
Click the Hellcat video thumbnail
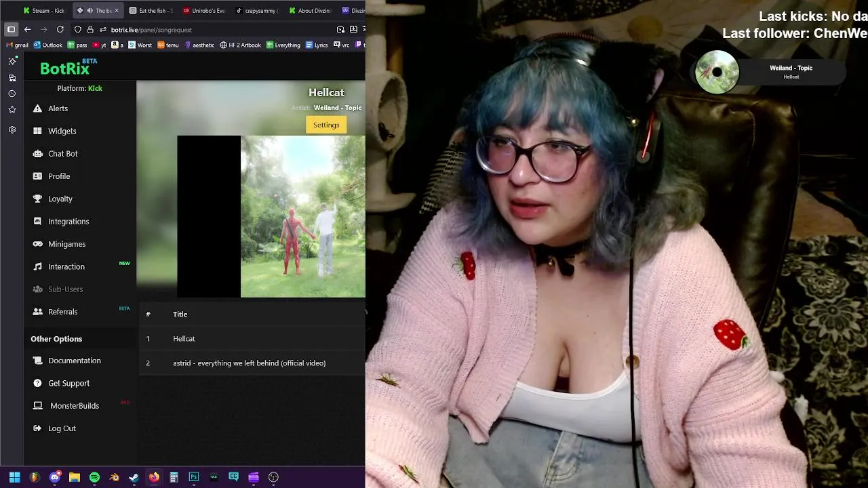coord(271,217)
